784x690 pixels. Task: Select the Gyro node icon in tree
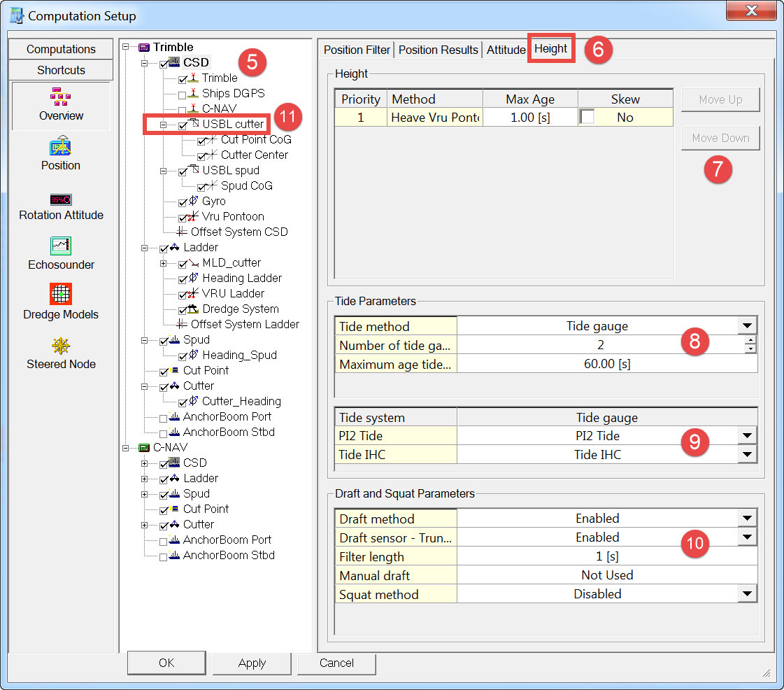click(x=194, y=202)
